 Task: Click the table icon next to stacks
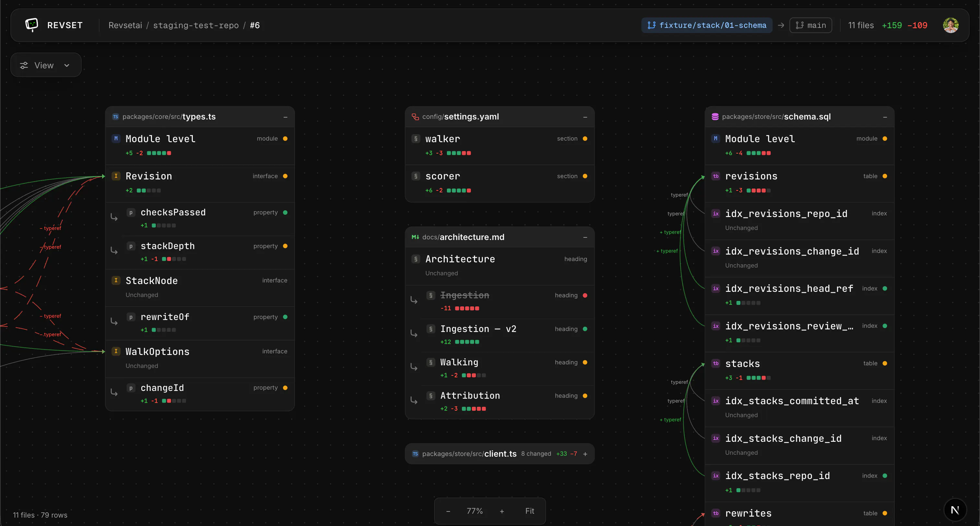click(716, 364)
